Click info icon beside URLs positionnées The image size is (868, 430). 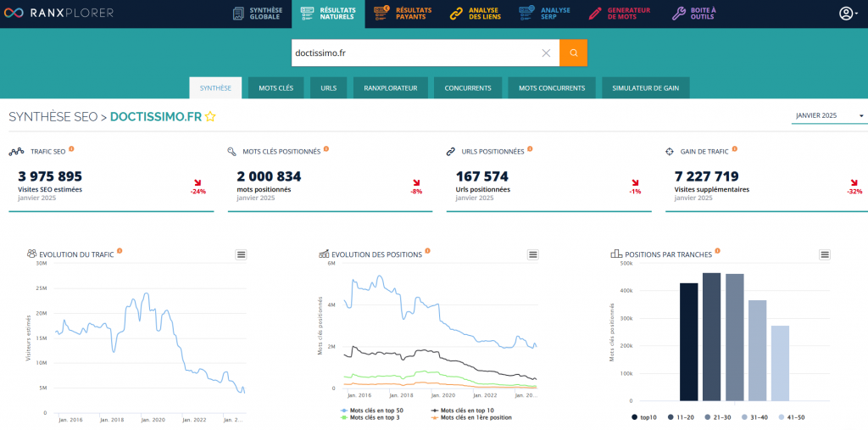(530, 148)
